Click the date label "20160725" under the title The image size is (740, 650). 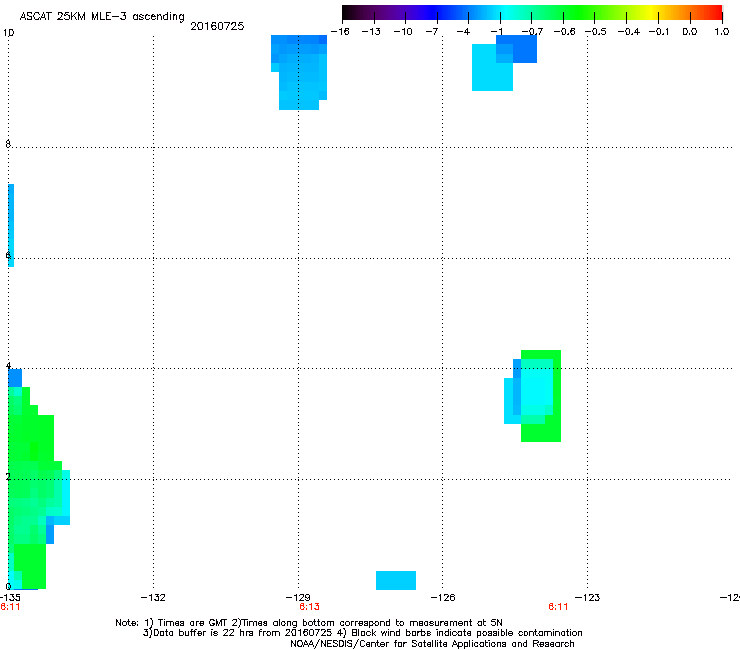point(217,26)
